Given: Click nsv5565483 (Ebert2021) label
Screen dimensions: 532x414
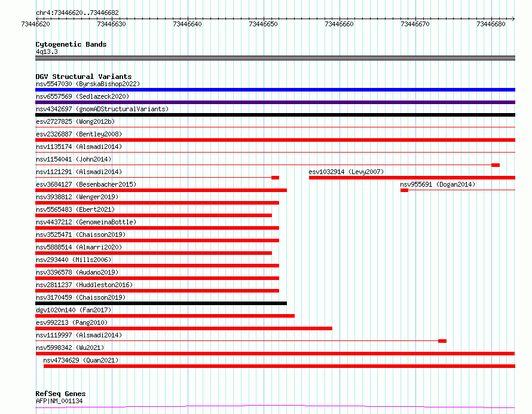Looking at the screenshot, I should point(75,209).
